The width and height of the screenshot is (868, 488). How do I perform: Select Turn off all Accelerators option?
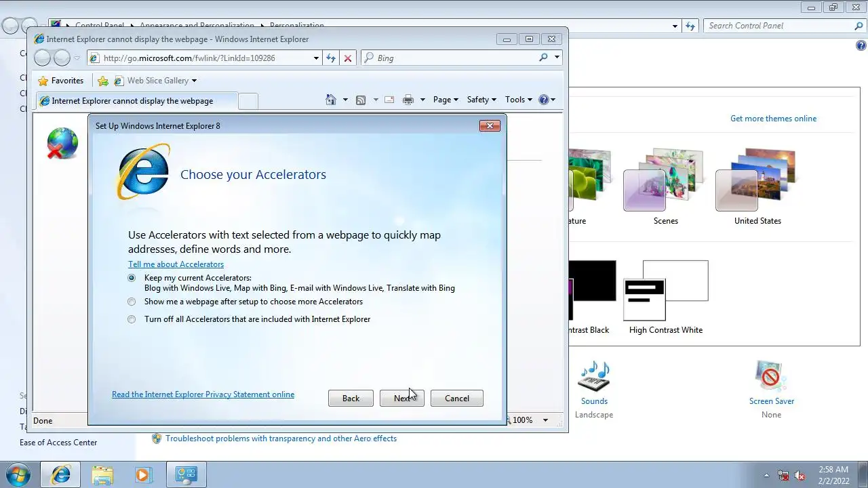click(x=132, y=319)
